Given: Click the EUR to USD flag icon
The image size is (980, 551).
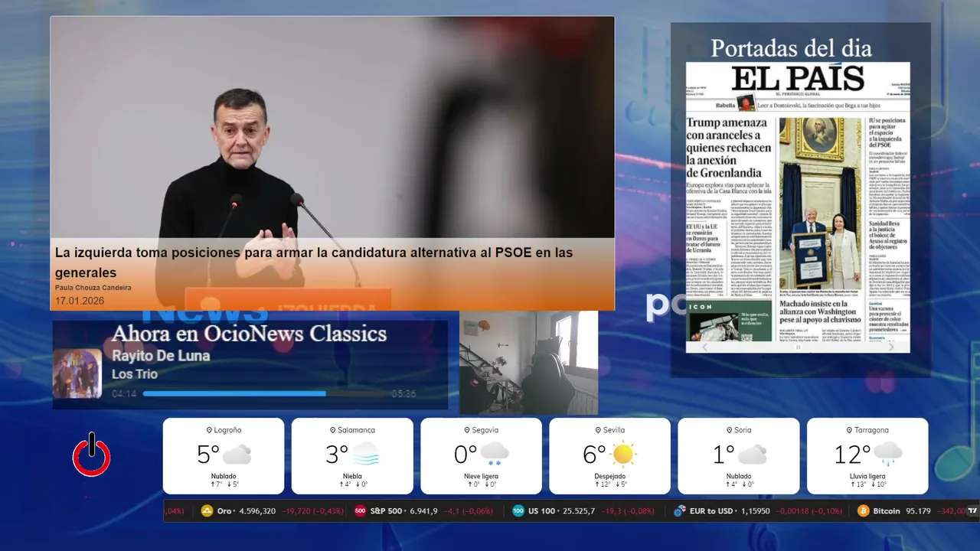Looking at the screenshot, I should (x=680, y=511).
